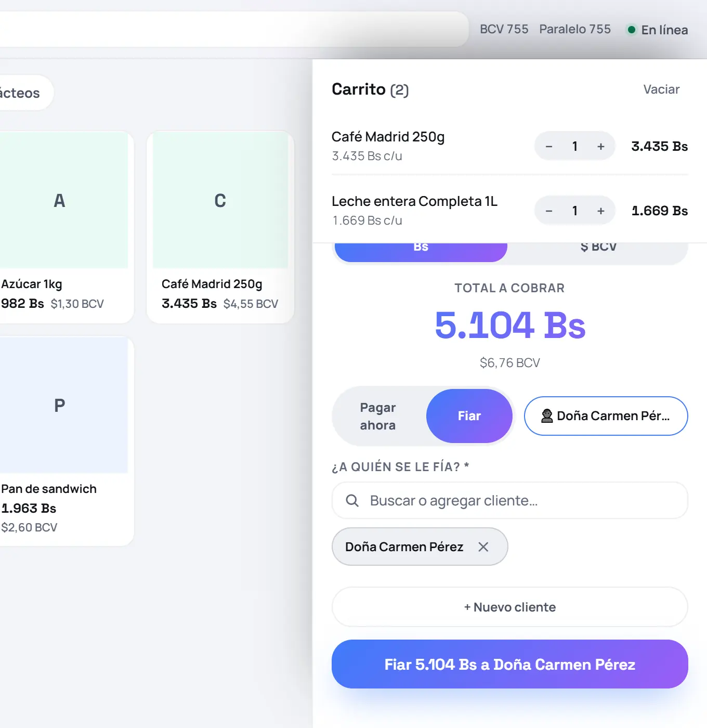
Task: Click the Carrito (2) heading
Action: (370, 89)
